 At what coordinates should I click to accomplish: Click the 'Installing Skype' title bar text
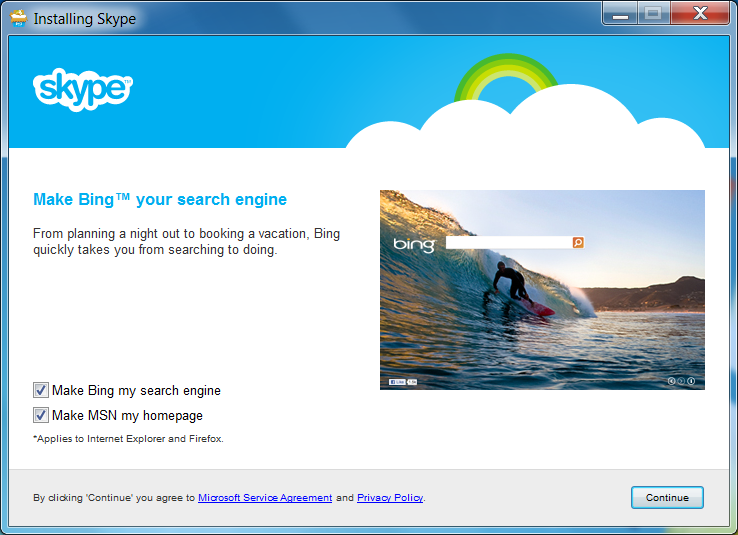point(85,18)
